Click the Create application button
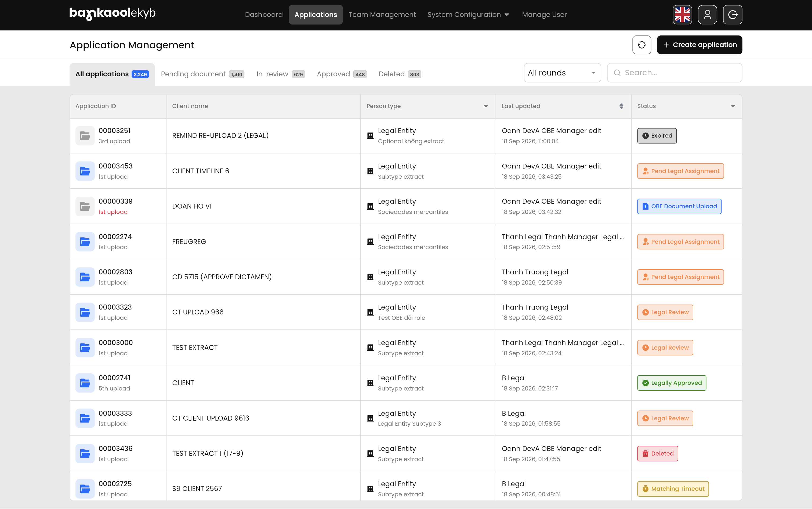This screenshot has height=509, width=812. [x=699, y=45]
